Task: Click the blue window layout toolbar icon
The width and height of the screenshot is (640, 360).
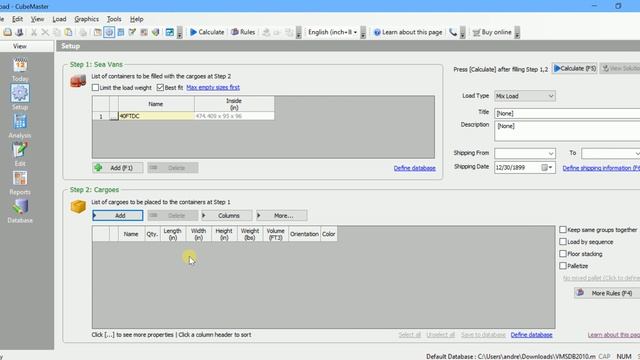Action: tap(169, 32)
